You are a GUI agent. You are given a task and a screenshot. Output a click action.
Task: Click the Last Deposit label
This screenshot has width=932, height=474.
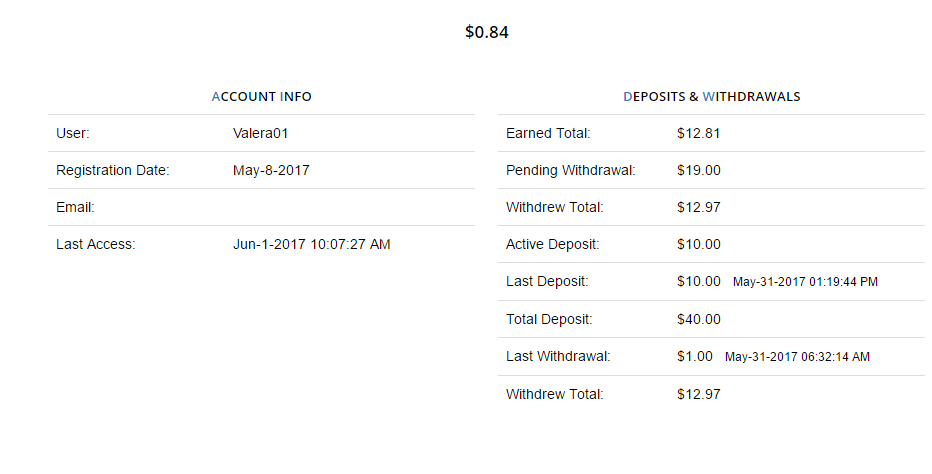547,282
